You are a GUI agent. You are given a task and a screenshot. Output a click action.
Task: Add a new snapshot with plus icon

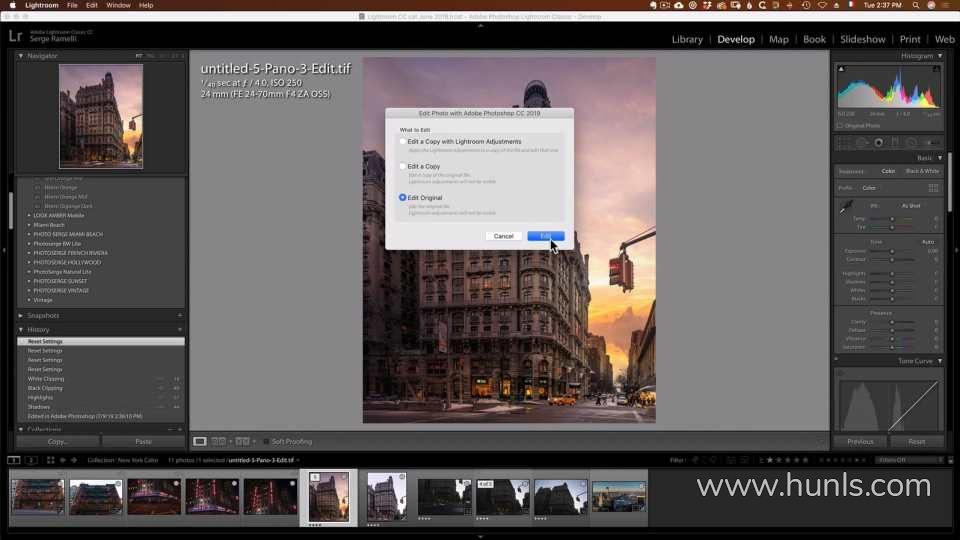[x=180, y=315]
